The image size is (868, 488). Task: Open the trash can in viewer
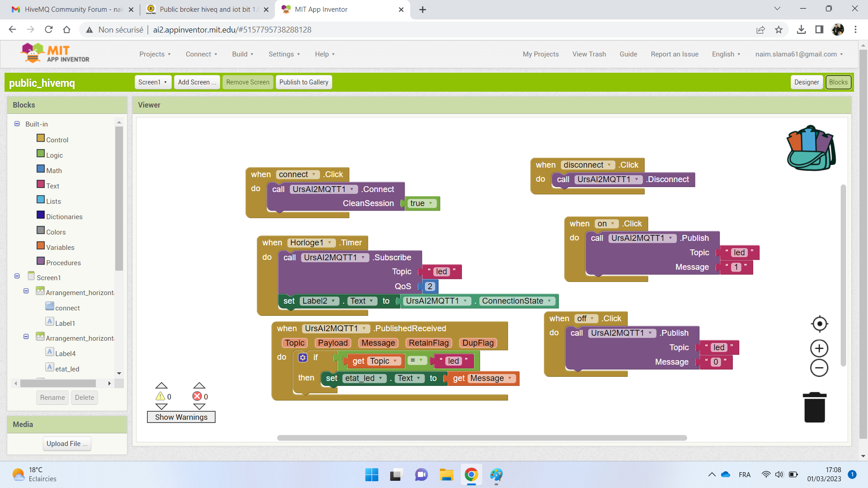tap(815, 407)
